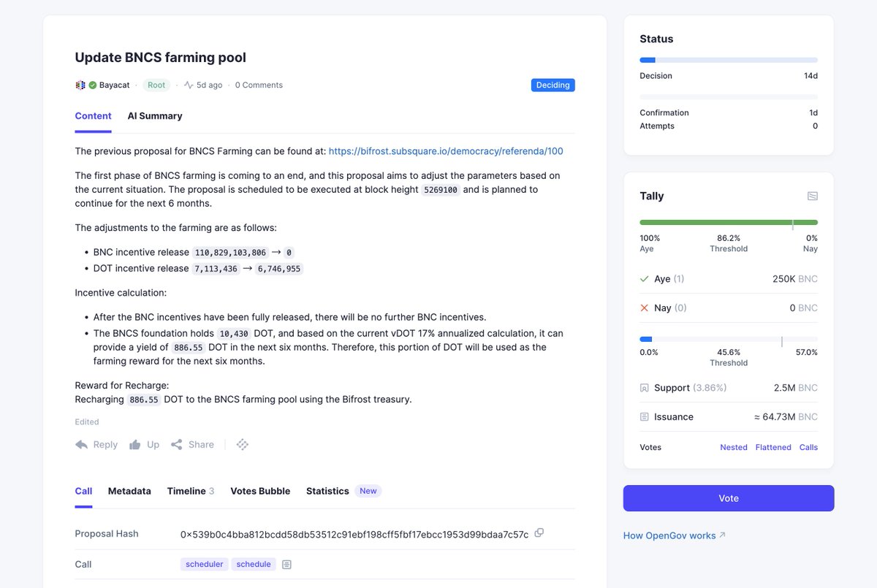The height and width of the screenshot is (588, 877).
Task: Click the Confirmation progress bar
Action: [x=729, y=96]
